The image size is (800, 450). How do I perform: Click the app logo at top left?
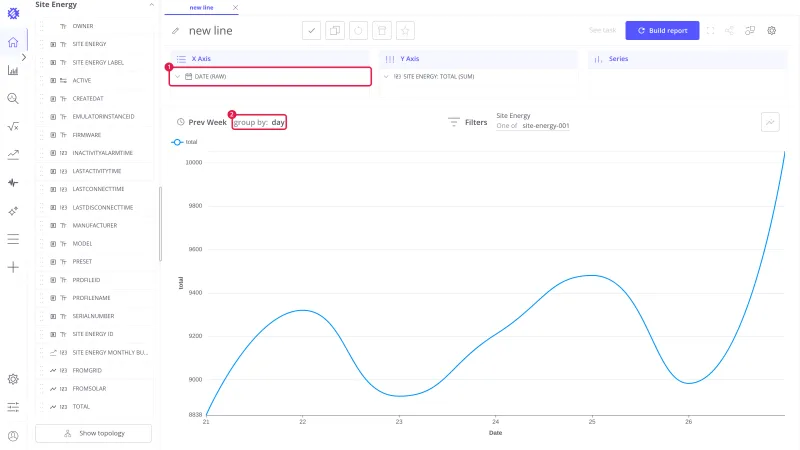point(13,13)
